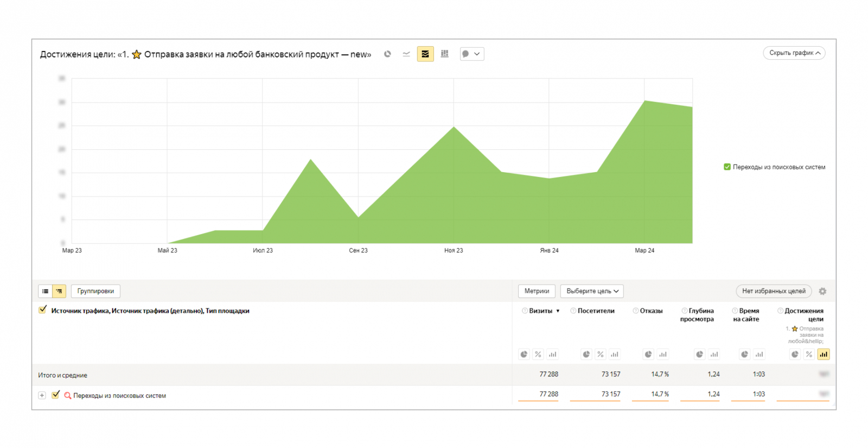Switch chart to line graph view
This screenshot has width=868, height=448.
(x=406, y=54)
